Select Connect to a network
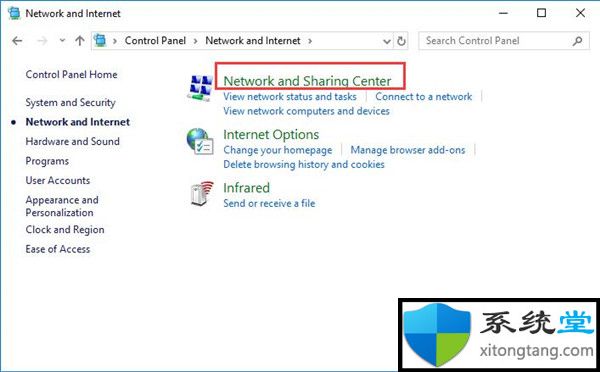600x372 pixels. point(424,96)
